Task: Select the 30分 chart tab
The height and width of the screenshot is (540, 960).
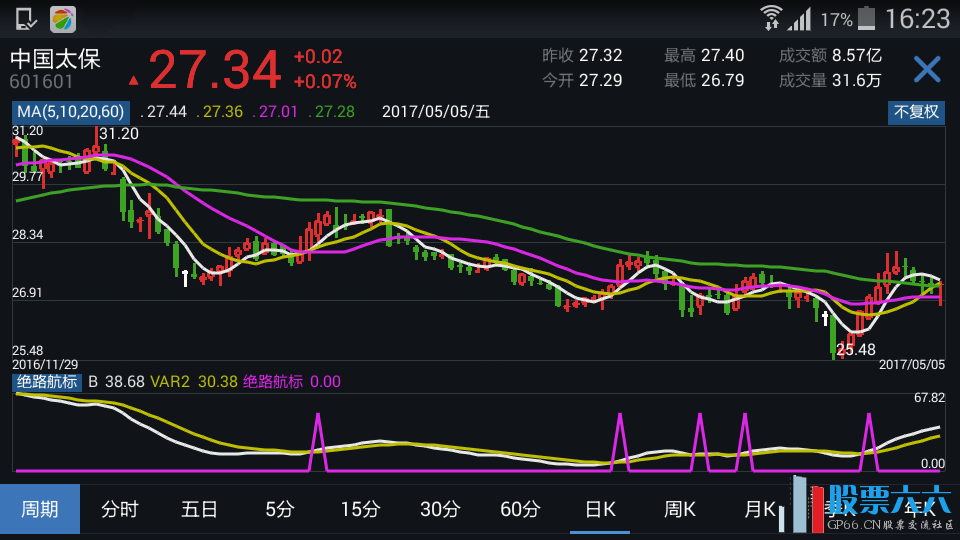Action: pyautogui.click(x=440, y=509)
